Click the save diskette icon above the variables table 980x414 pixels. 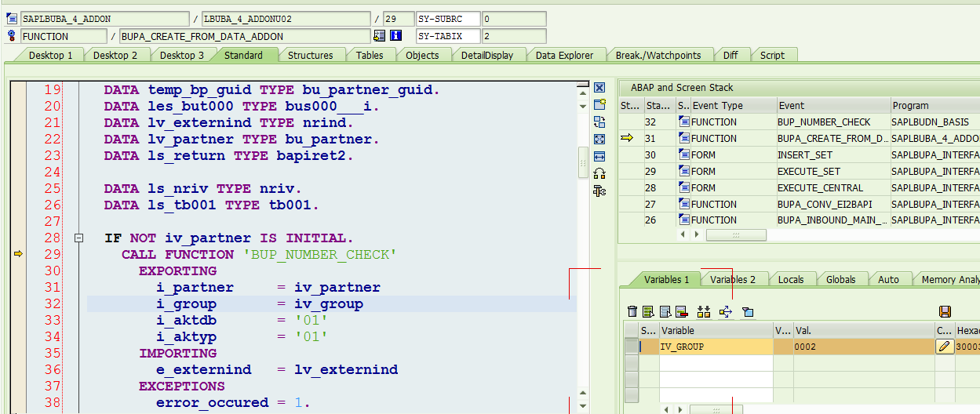tap(945, 312)
